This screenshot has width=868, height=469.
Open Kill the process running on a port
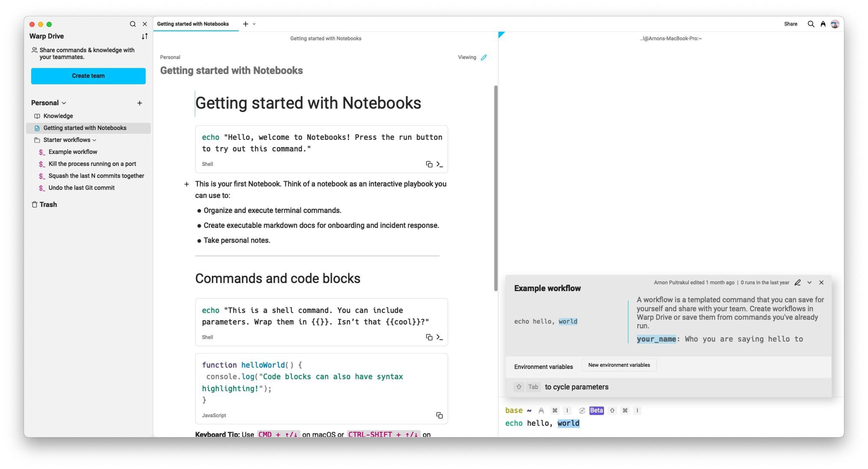click(92, 164)
